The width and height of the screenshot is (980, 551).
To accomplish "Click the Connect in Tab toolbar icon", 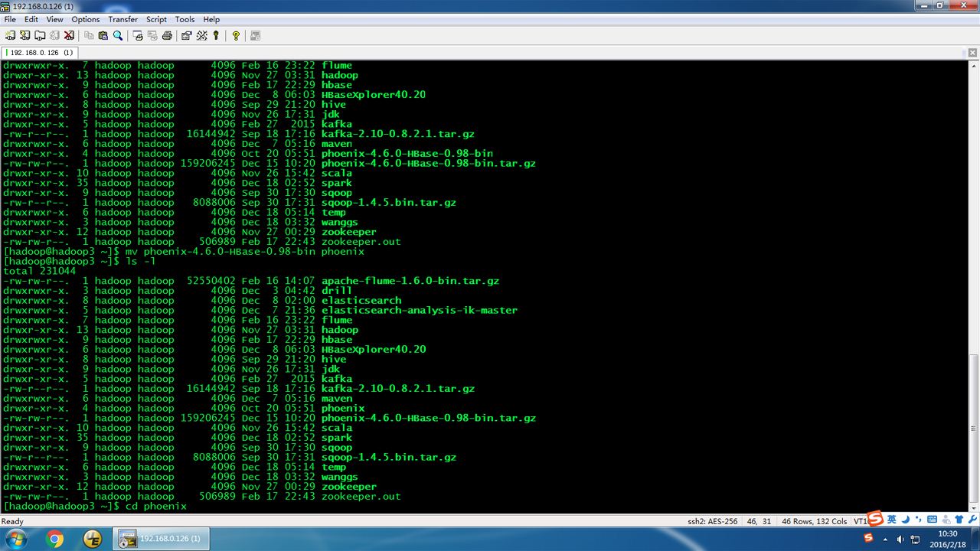I will (39, 35).
